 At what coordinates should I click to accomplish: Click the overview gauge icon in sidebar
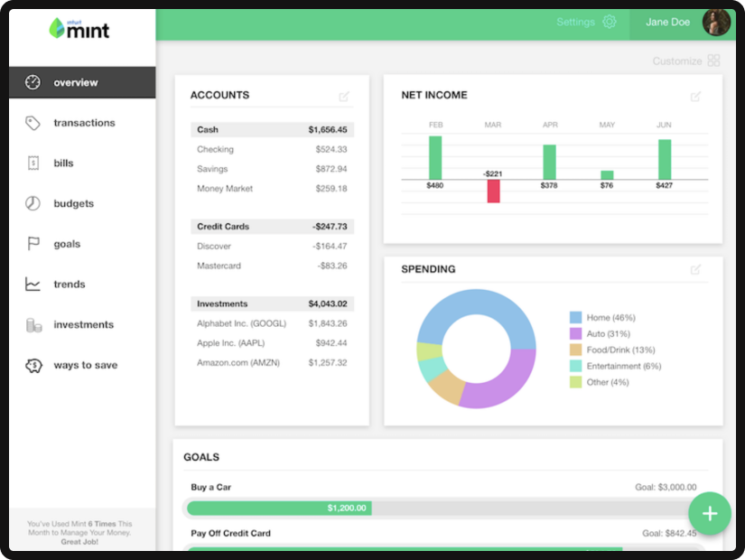click(x=33, y=82)
